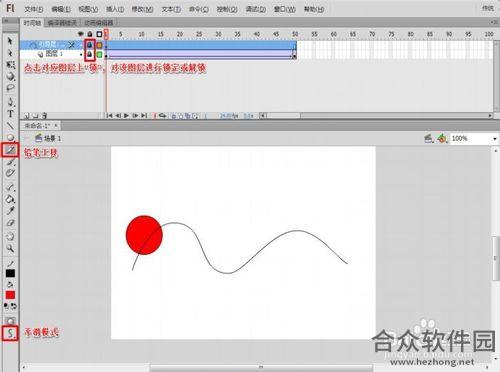Open the 文件(F) menu

[33, 9]
